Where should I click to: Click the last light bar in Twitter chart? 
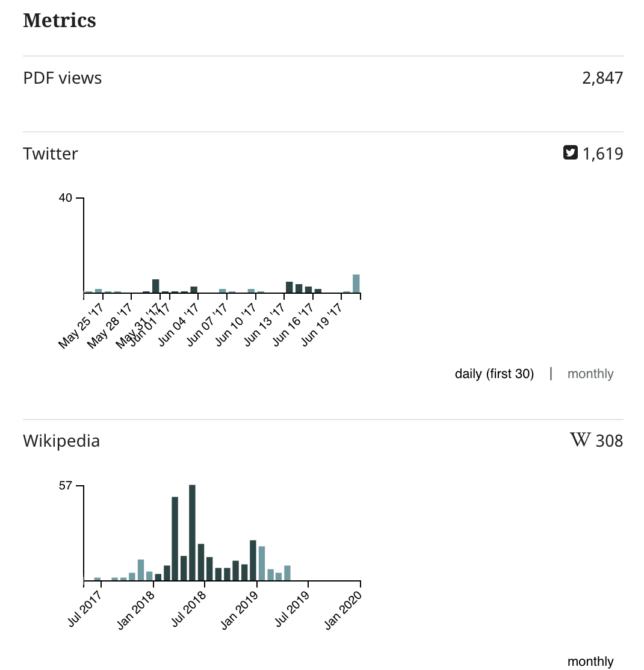[x=356, y=284]
